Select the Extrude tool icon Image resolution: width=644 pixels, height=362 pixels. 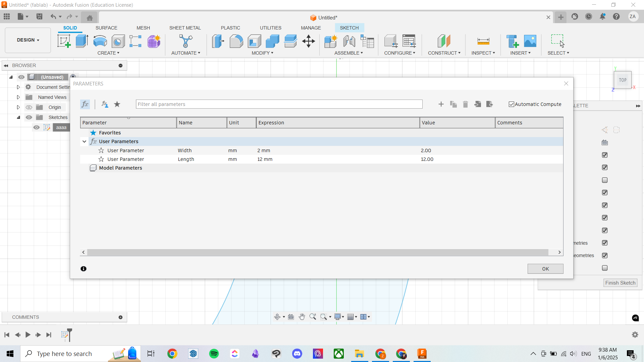pos(82,41)
